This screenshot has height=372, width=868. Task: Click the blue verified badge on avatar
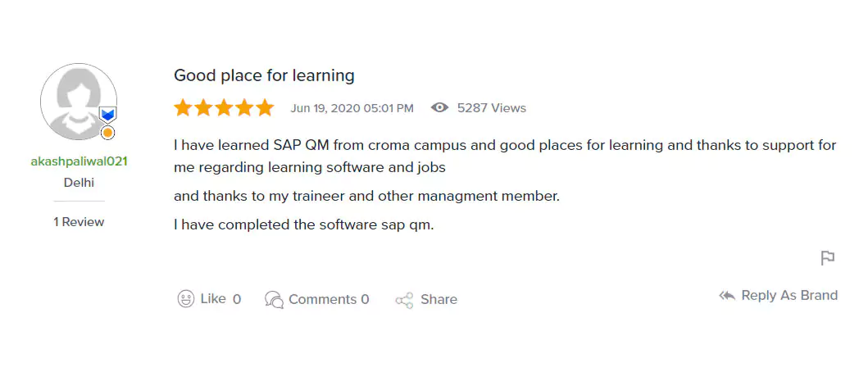point(107,115)
